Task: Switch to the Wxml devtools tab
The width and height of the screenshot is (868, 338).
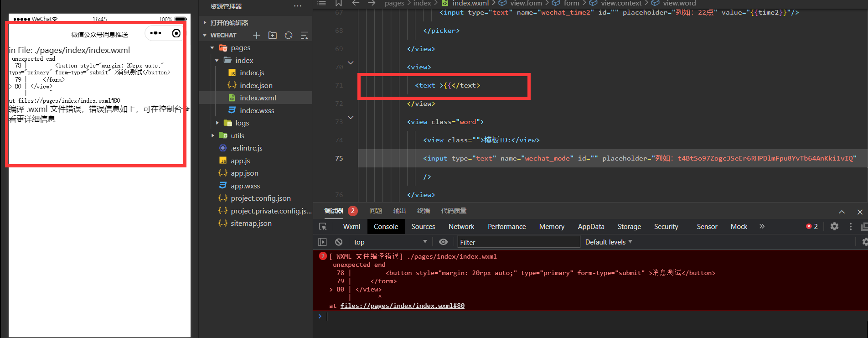Action: (x=351, y=227)
